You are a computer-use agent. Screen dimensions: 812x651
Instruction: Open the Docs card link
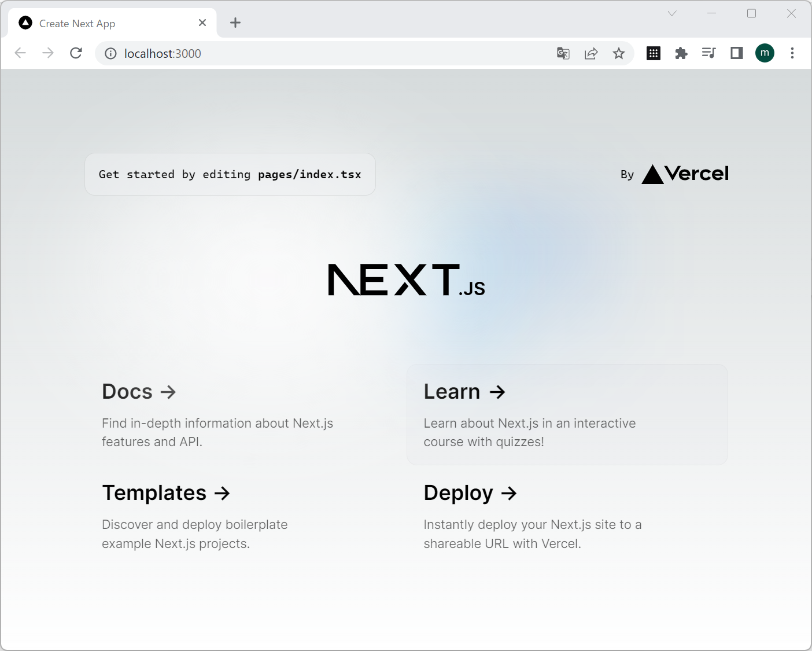[245, 415]
